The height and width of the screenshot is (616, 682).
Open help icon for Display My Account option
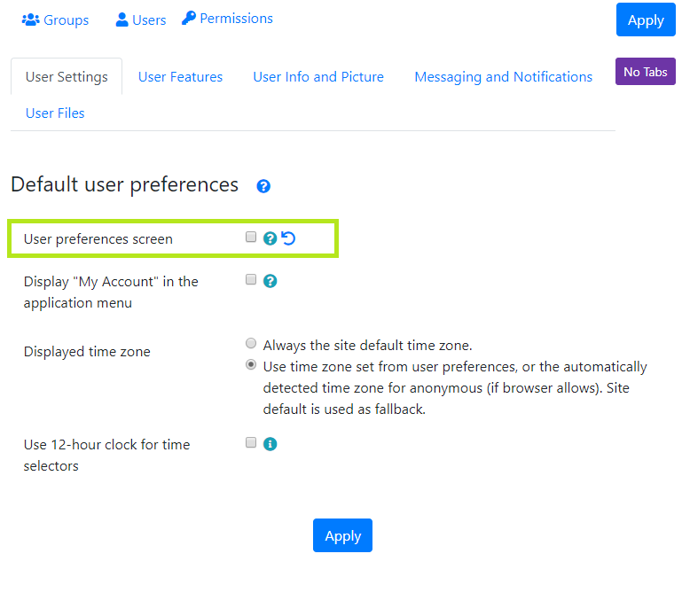[270, 281]
